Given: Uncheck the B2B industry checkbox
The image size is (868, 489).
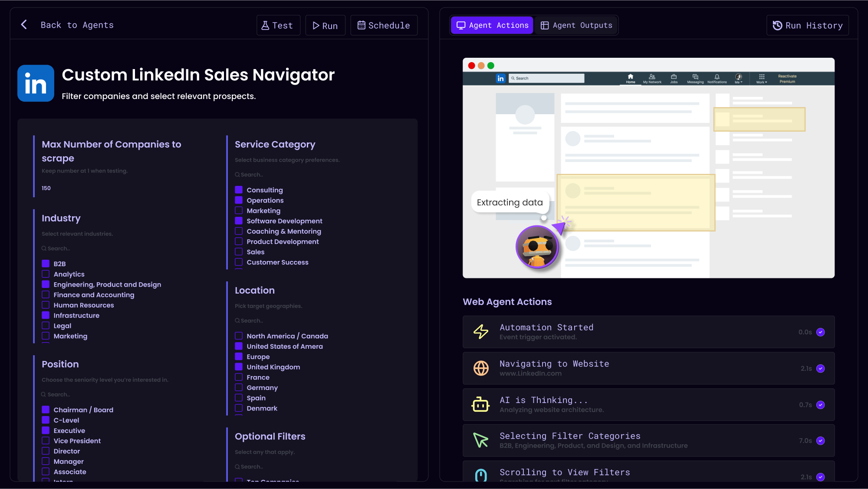Looking at the screenshot, I should (46, 264).
